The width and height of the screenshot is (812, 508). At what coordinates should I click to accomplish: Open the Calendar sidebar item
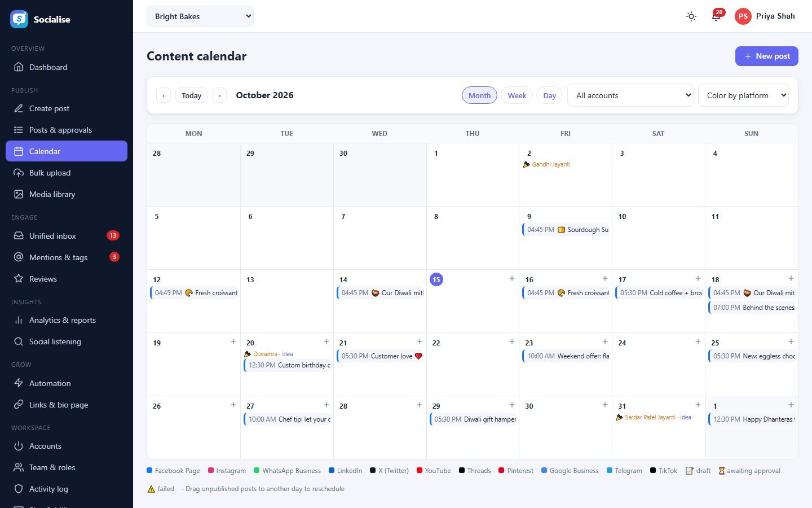point(67,151)
